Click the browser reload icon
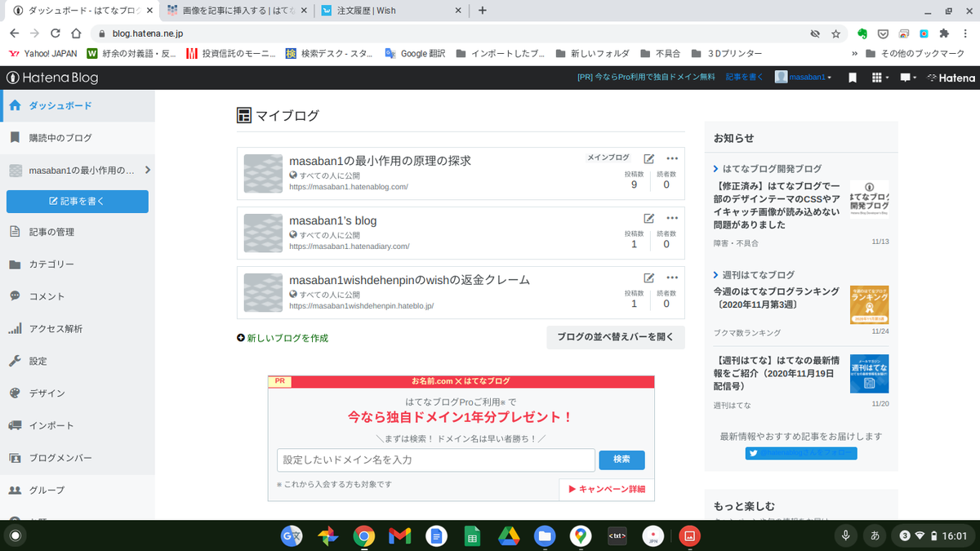The image size is (980, 551). pyautogui.click(x=56, y=33)
